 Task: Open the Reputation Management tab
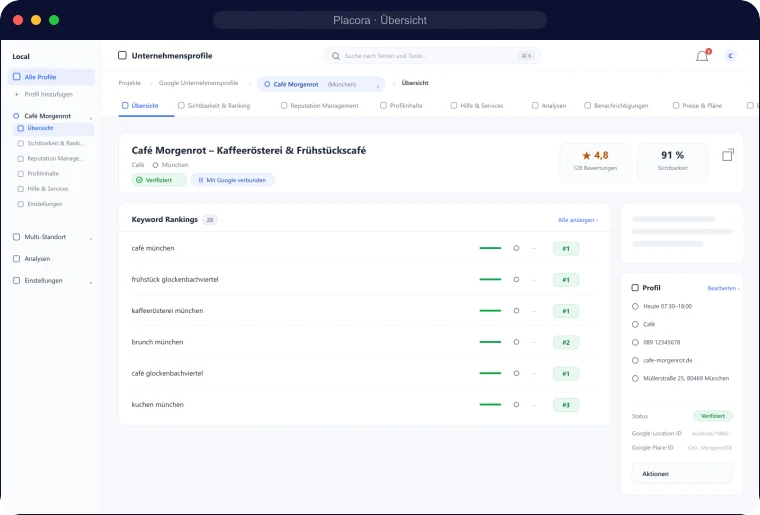pyautogui.click(x=319, y=106)
